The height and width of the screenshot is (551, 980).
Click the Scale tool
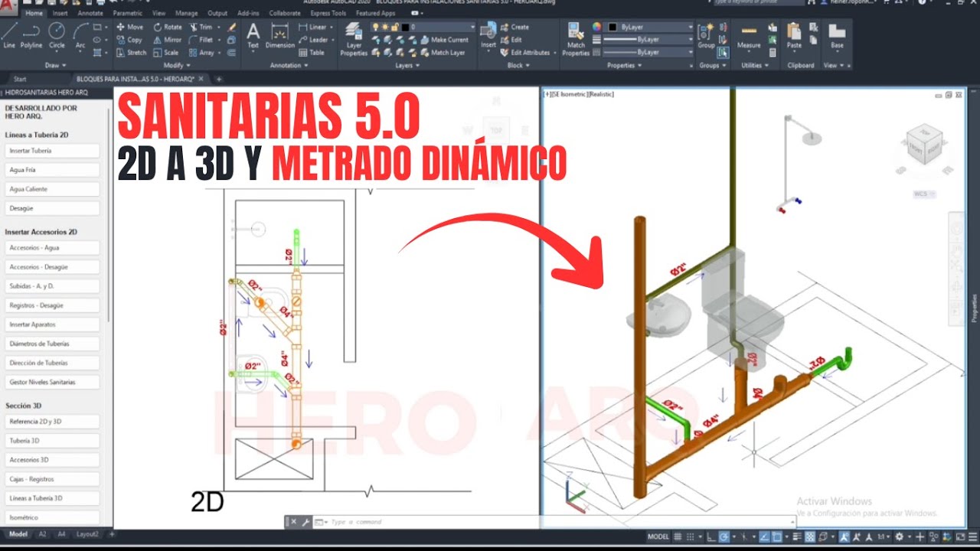(x=165, y=53)
